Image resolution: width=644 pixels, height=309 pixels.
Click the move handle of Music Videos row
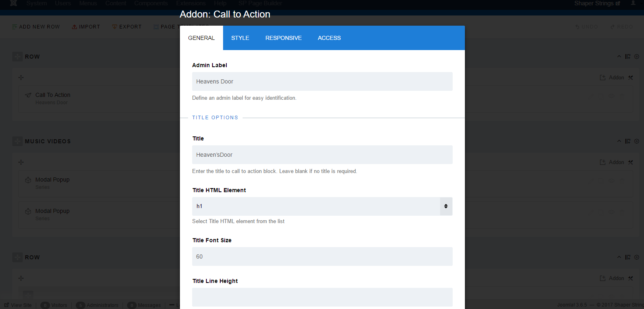click(18, 141)
